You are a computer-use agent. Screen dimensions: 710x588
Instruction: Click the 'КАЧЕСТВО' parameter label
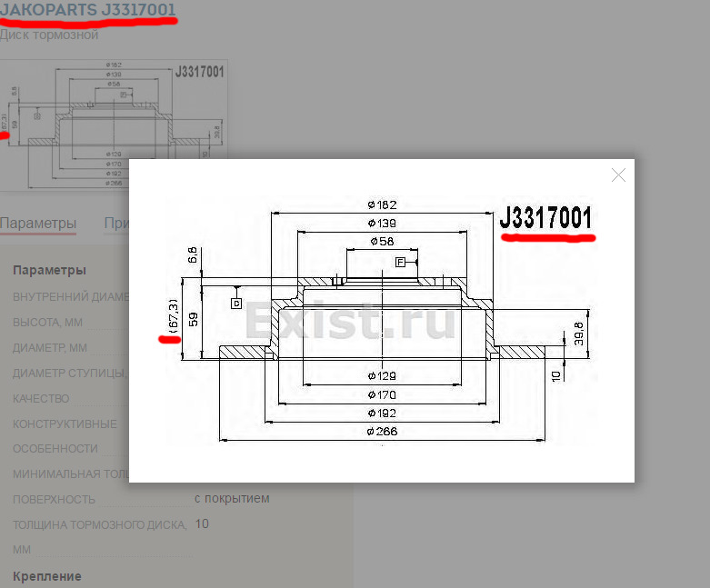[x=41, y=399]
